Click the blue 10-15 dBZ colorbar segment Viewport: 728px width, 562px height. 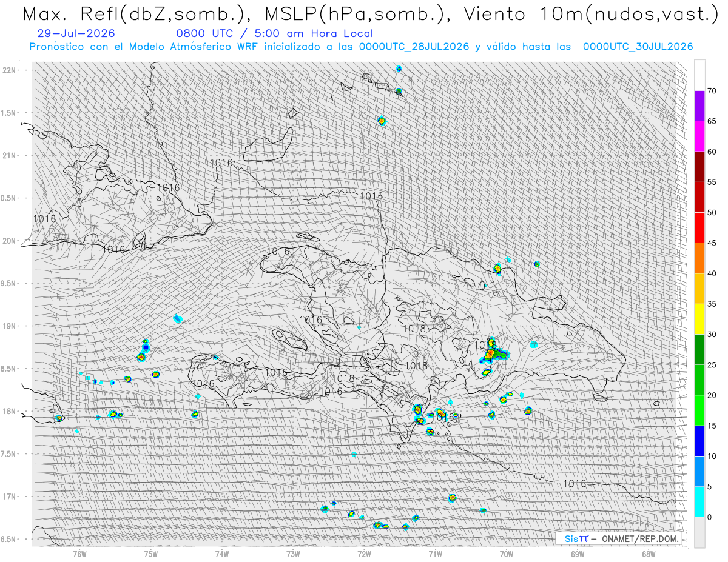[x=699, y=441]
